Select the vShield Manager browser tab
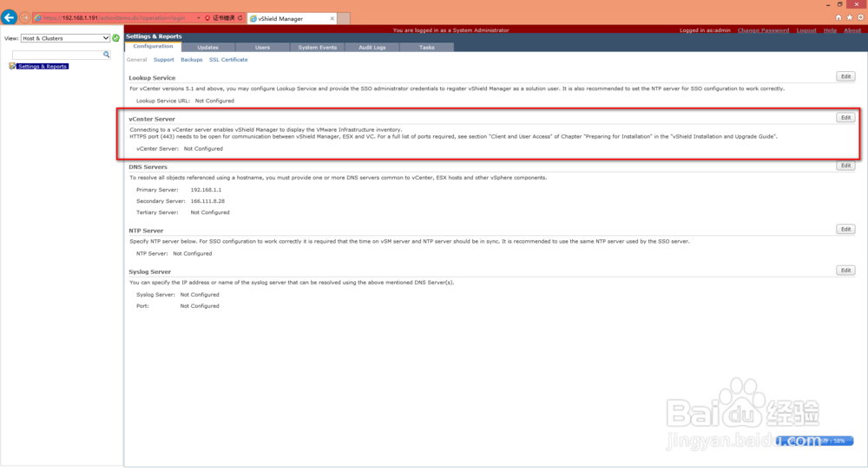This screenshot has width=868, height=470. pos(291,18)
